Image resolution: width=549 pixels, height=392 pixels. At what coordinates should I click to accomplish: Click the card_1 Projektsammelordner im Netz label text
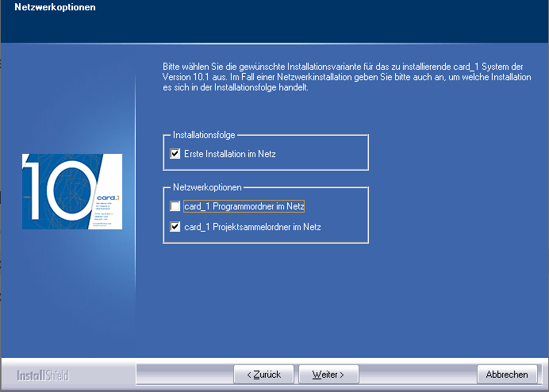(252, 227)
